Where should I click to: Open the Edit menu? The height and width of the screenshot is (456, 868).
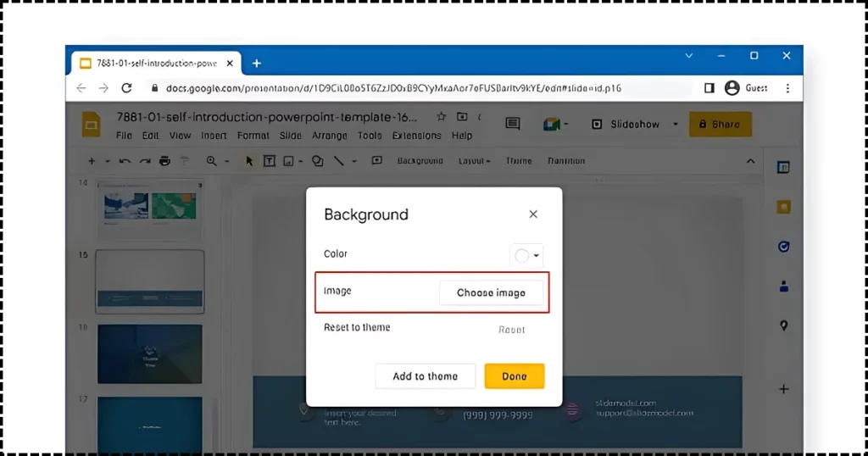[x=150, y=136]
